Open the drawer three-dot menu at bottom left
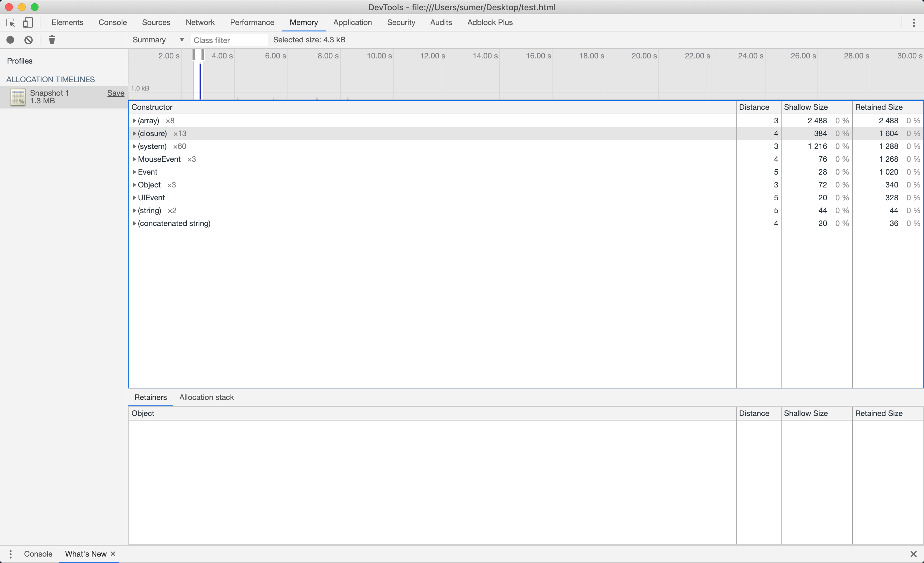 (11, 554)
